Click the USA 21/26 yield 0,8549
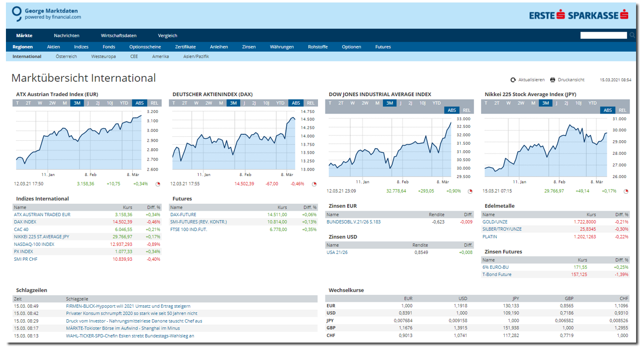The image size is (644, 347). pos(422,252)
